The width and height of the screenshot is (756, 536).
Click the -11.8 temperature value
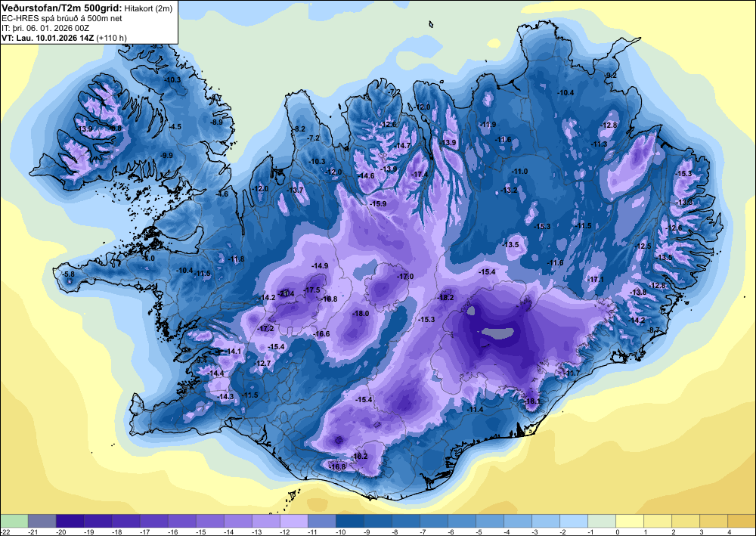(236, 259)
